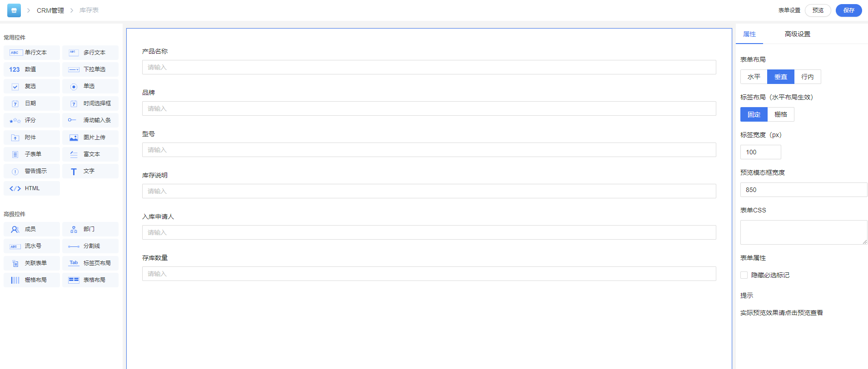The image size is (868, 369).
Task: Open the 高级设置 tab
Action: coord(797,34)
